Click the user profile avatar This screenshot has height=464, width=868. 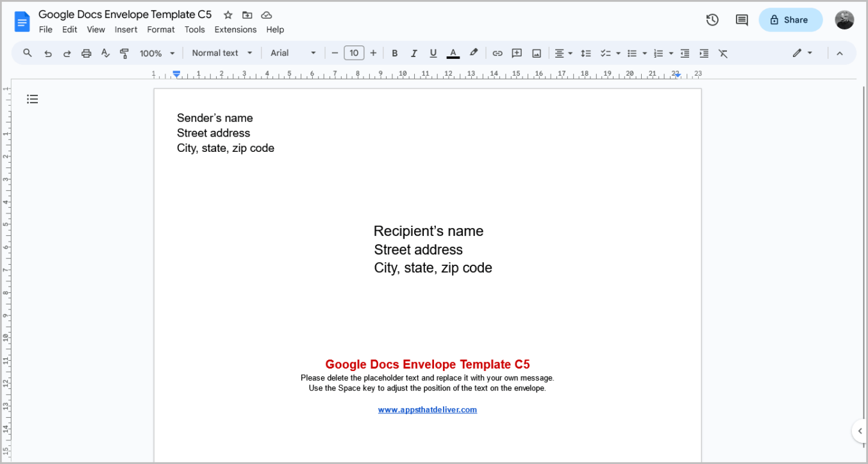(x=844, y=20)
